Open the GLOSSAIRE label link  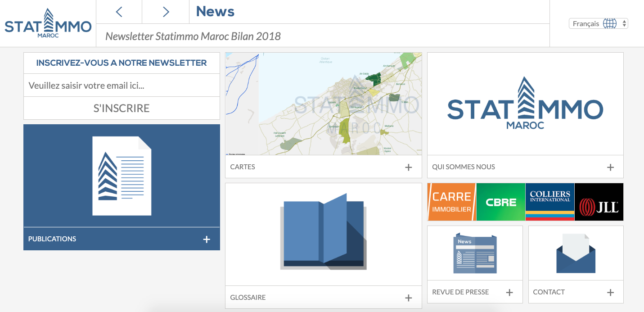[x=248, y=298]
